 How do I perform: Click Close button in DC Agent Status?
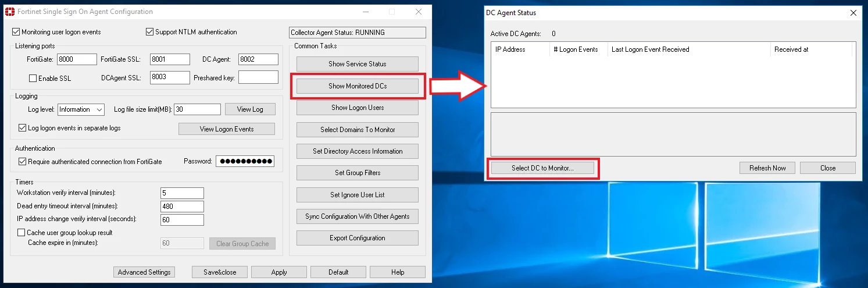[x=828, y=168]
